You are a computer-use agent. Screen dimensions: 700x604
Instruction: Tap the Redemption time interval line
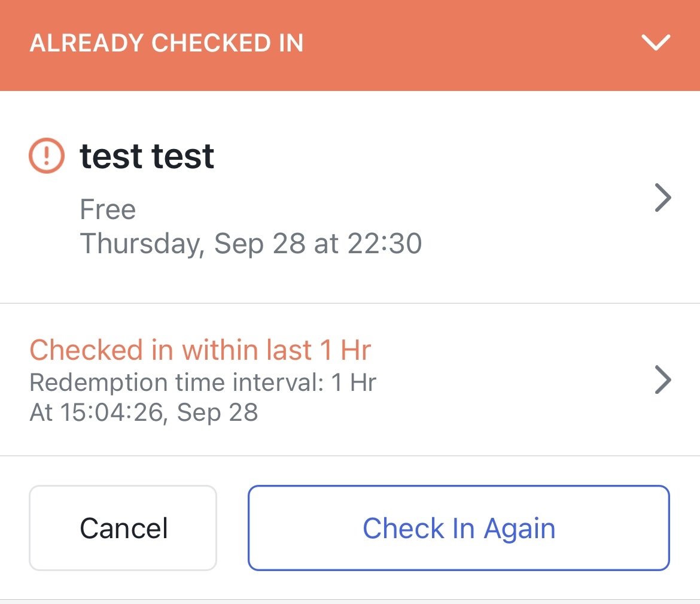pyautogui.click(x=203, y=383)
